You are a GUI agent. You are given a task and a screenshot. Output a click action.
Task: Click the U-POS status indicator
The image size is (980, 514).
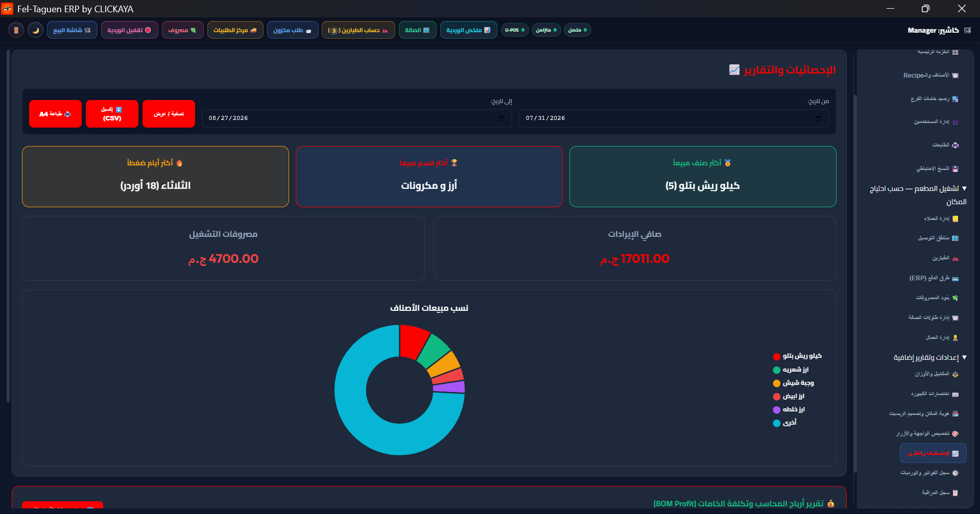(515, 30)
